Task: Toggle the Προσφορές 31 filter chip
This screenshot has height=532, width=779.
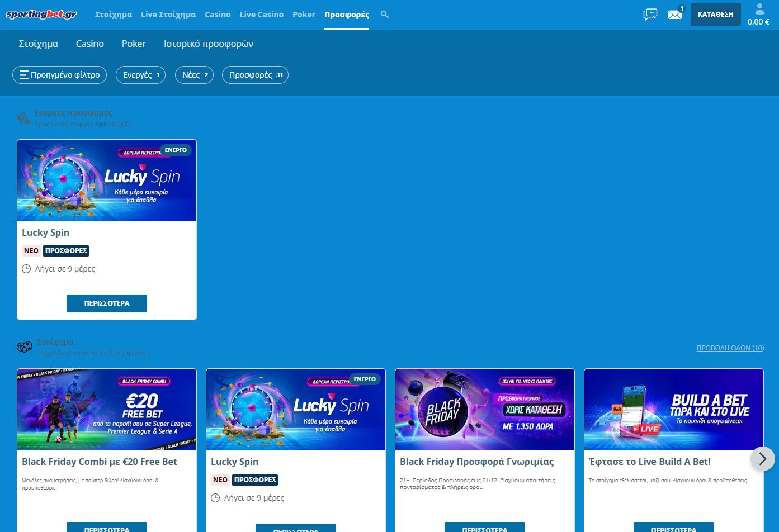Action: click(255, 75)
